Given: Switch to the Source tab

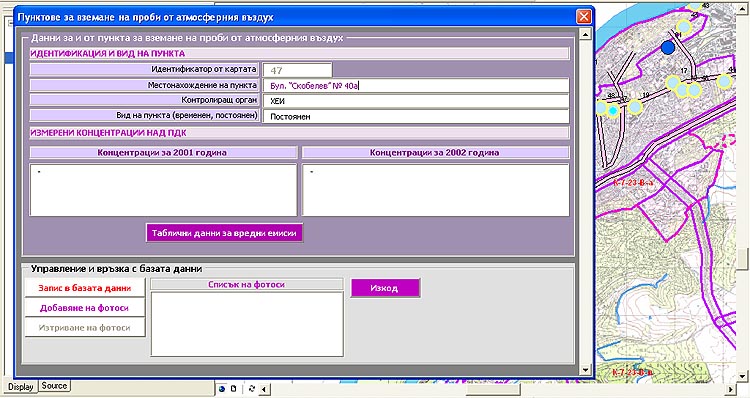Looking at the screenshot, I should 54,386.
